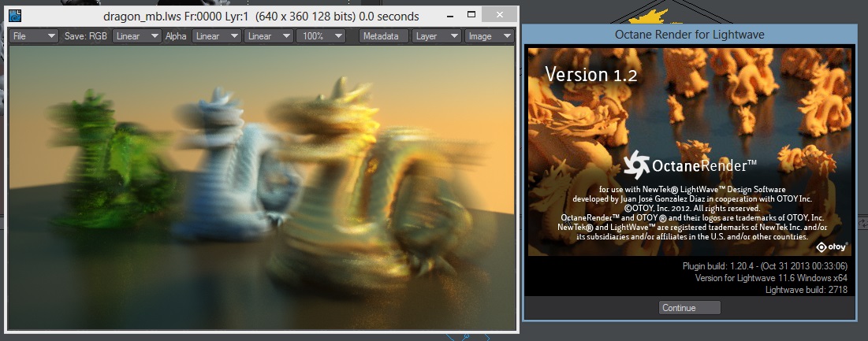This screenshot has height=341, width=868.
Task: Close the dragon_mb.lws viewer window
Action: [x=501, y=15]
